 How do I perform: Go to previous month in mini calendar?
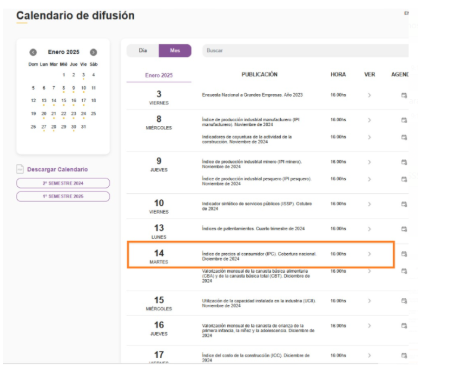point(33,52)
